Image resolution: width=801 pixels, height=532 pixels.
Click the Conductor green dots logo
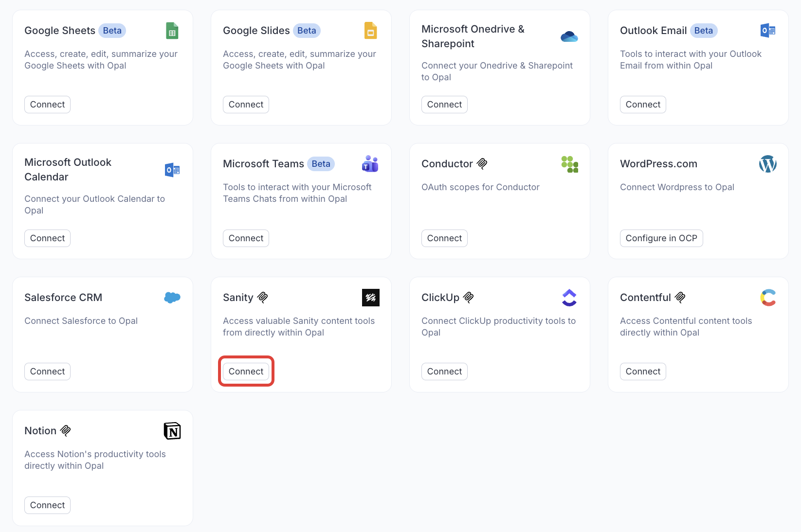point(569,164)
